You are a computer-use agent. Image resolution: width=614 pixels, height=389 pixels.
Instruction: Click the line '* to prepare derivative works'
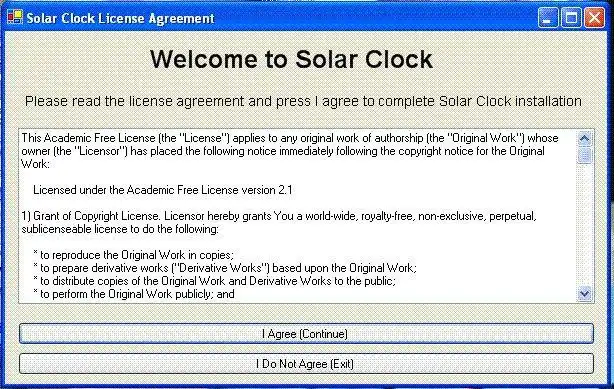(x=225, y=268)
